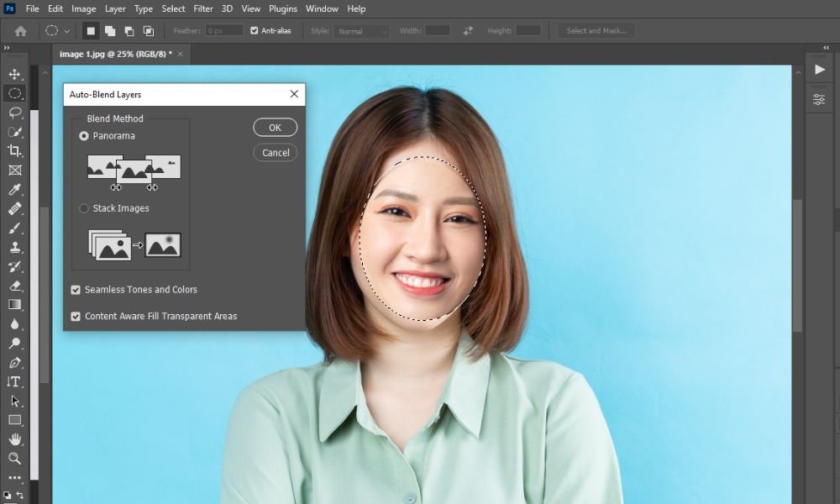Click the Height input field
The width and height of the screenshot is (840, 504).
[528, 31]
